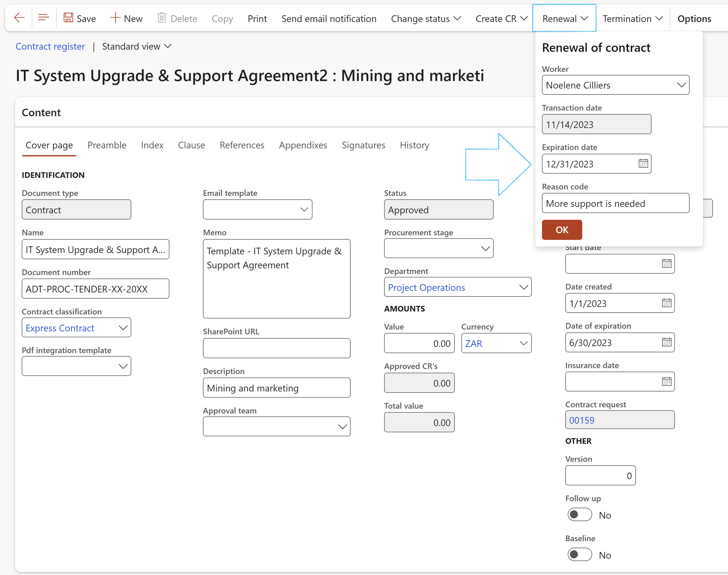Screen dimensions: 728x575
Task: Expand the Termination menu
Action: [632, 19]
